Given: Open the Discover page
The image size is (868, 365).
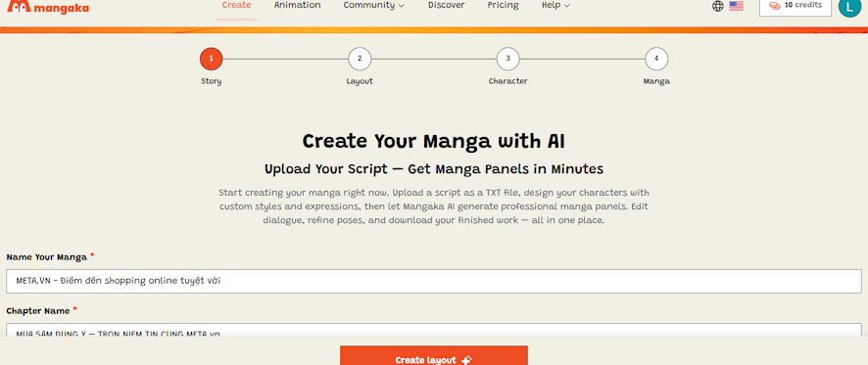Looking at the screenshot, I should click(x=446, y=6).
